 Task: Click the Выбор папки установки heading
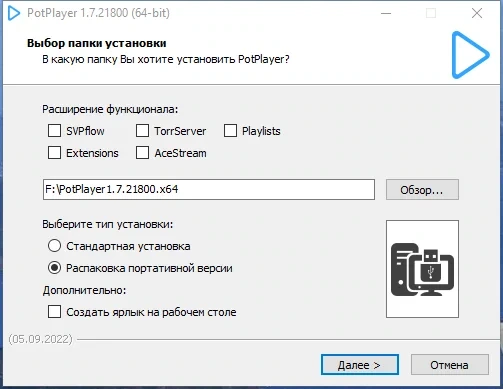pos(97,43)
